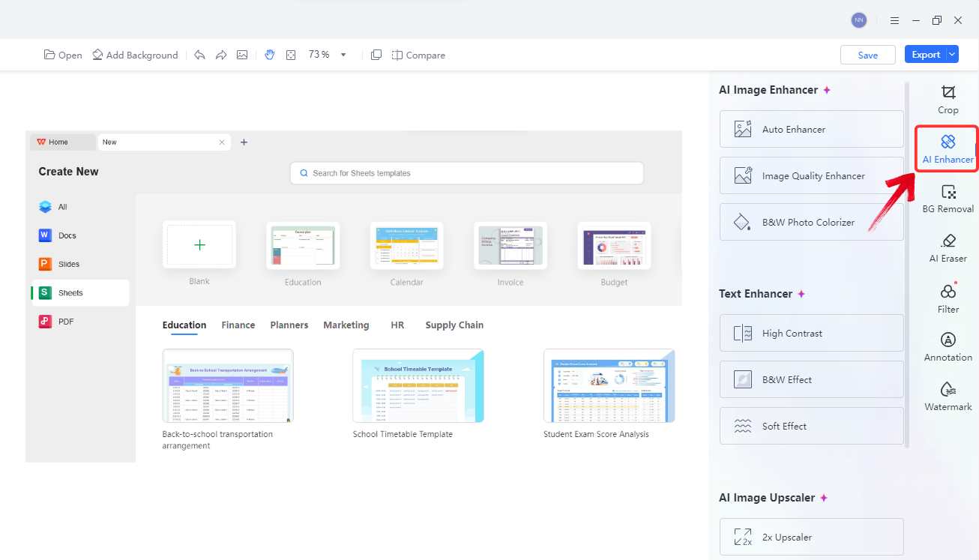Click the undo arrow icon
The height and width of the screenshot is (560, 979).
199,55
